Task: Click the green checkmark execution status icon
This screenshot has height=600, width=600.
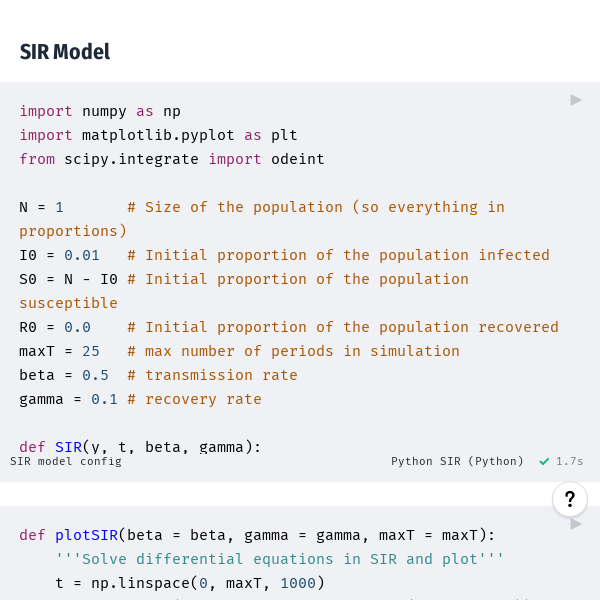Action: [x=544, y=461]
